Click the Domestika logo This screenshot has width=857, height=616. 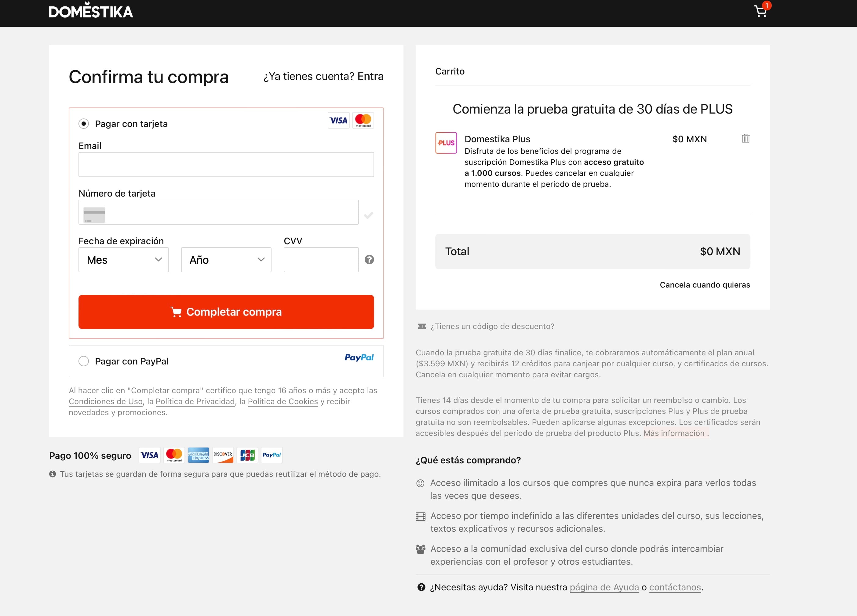(91, 11)
